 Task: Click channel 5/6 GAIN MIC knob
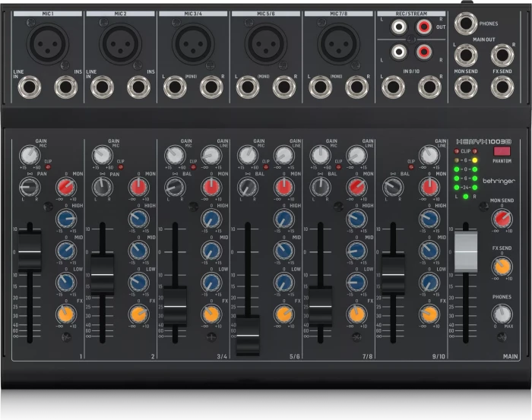tap(248, 155)
